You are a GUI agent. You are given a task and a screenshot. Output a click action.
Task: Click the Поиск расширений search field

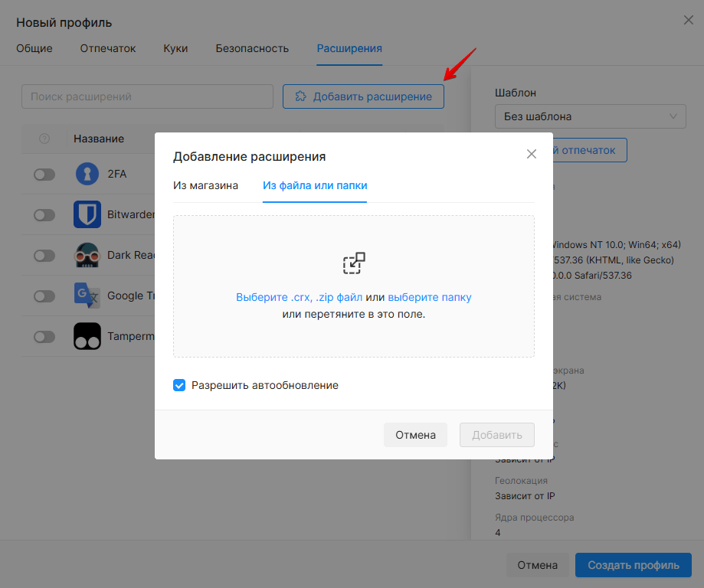coord(147,96)
